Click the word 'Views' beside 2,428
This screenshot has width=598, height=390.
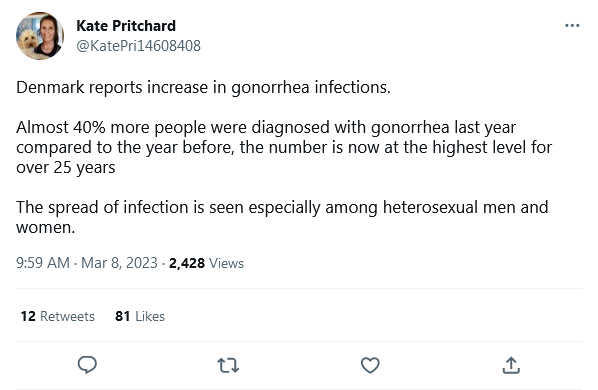pos(227,263)
